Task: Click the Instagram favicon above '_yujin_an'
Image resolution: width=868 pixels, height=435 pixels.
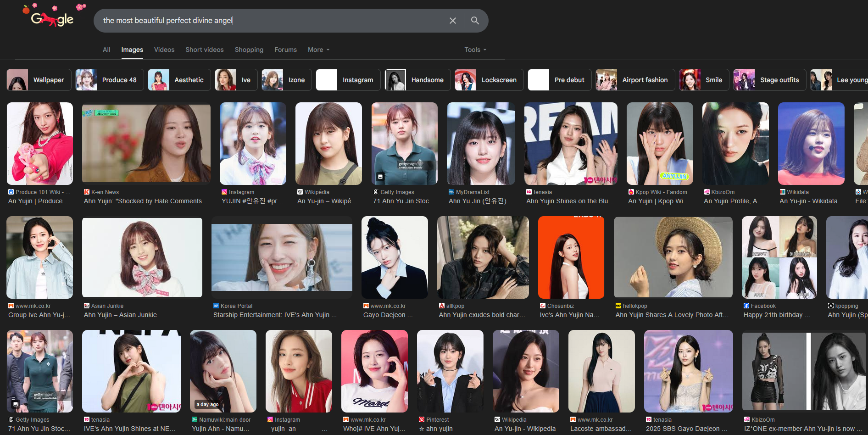Action: tap(270, 419)
